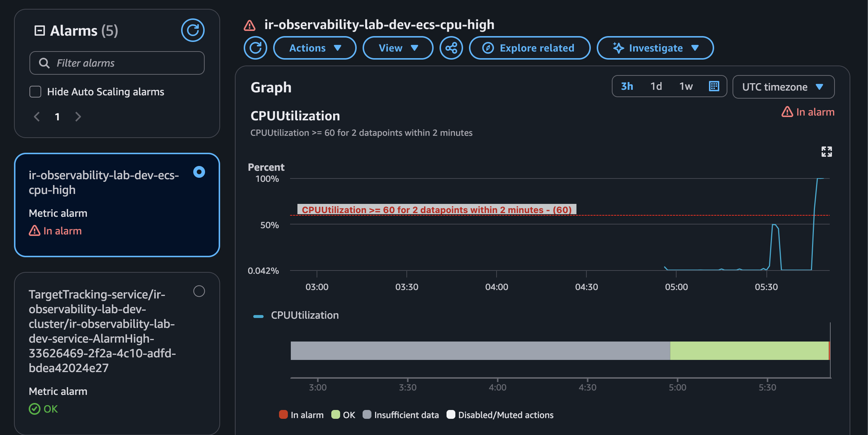Click the green OK state timeline segment
This screenshot has width=868, height=435.
point(749,351)
